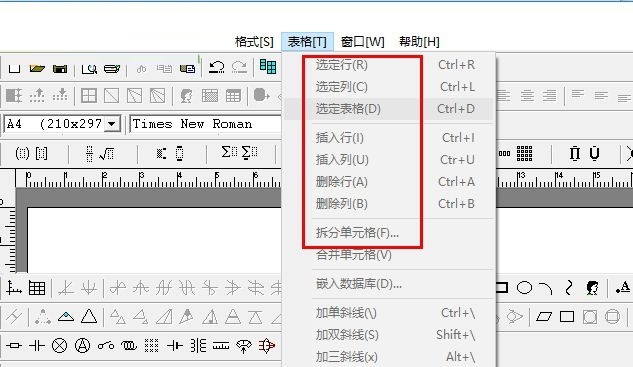This screenshot has height=367, width=633.
Task: Insert the square root template
Action: tap(107, 153)
